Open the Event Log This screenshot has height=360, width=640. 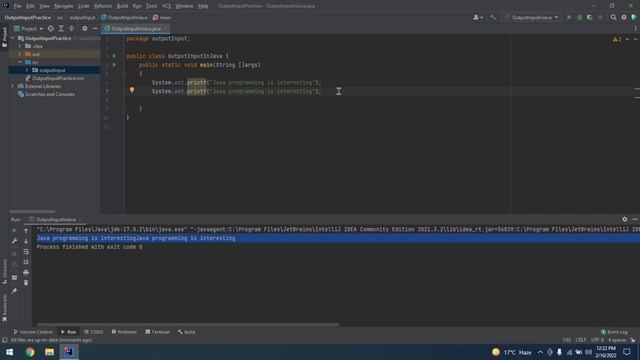pyautogui.click(x=614, y=332)
